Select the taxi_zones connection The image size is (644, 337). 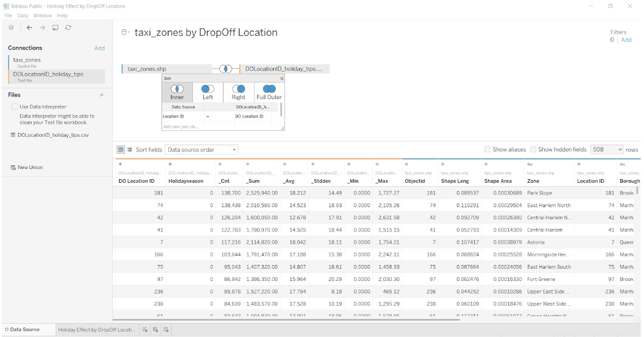pos(57,62)
